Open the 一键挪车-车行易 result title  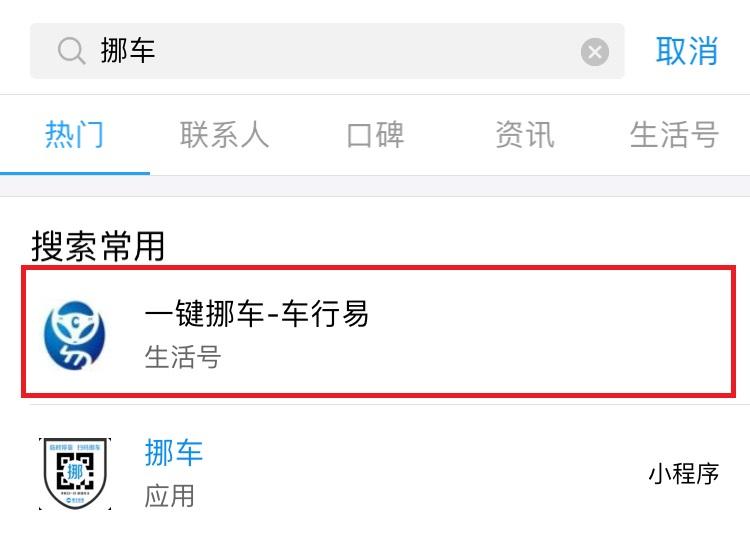coord(257,314)
